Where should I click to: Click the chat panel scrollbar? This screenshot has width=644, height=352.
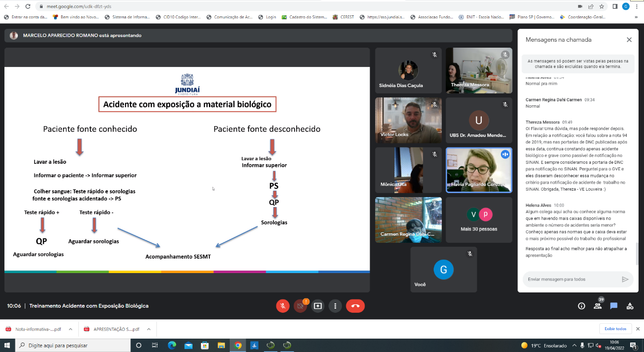coord(637,254)
